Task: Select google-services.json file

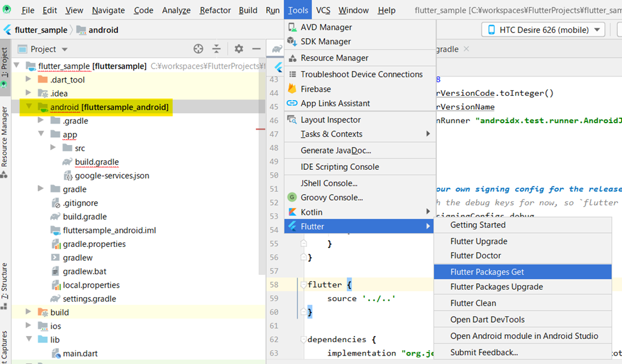Action: click(x=112, y=176)
